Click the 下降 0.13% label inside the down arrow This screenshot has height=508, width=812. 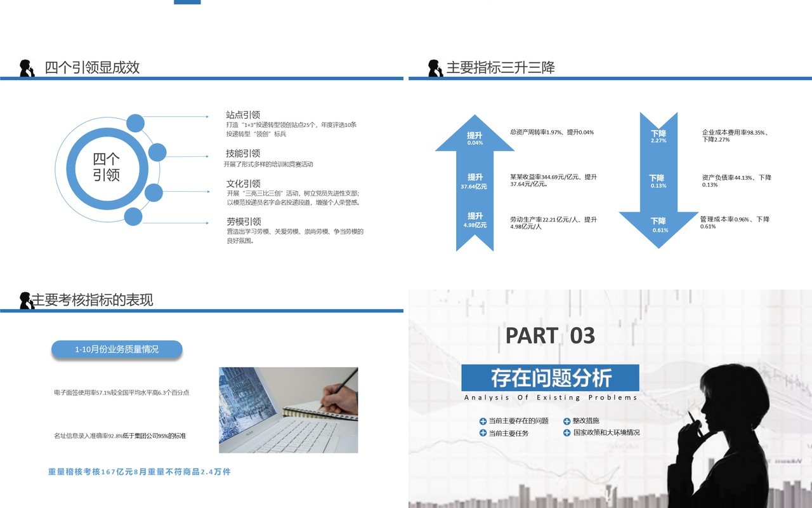point(658,181)
